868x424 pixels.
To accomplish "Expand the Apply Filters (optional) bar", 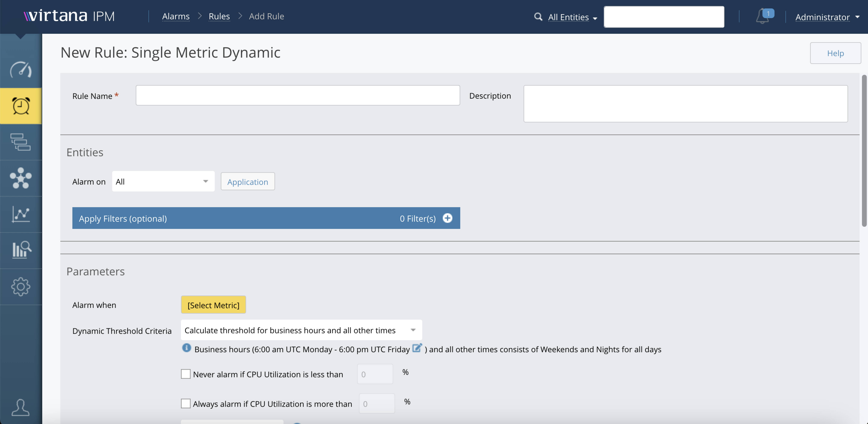I will point(266,218).
